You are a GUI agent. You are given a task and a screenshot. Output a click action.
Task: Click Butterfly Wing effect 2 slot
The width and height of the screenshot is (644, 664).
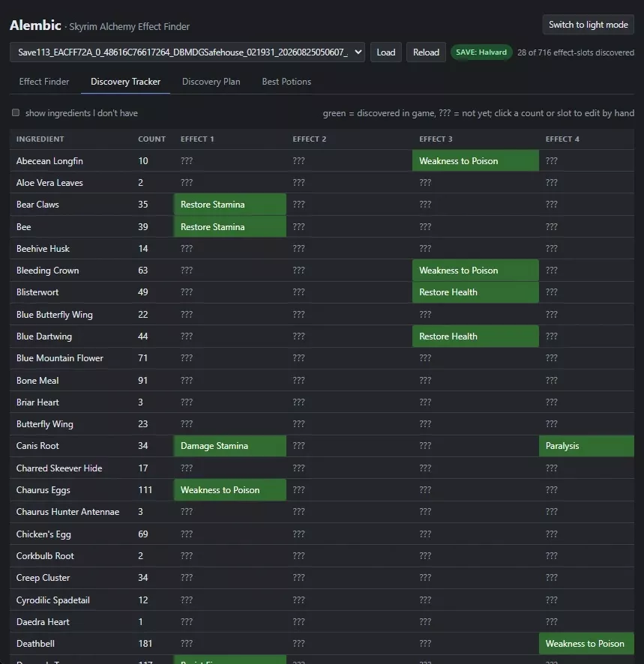[298, 424]
